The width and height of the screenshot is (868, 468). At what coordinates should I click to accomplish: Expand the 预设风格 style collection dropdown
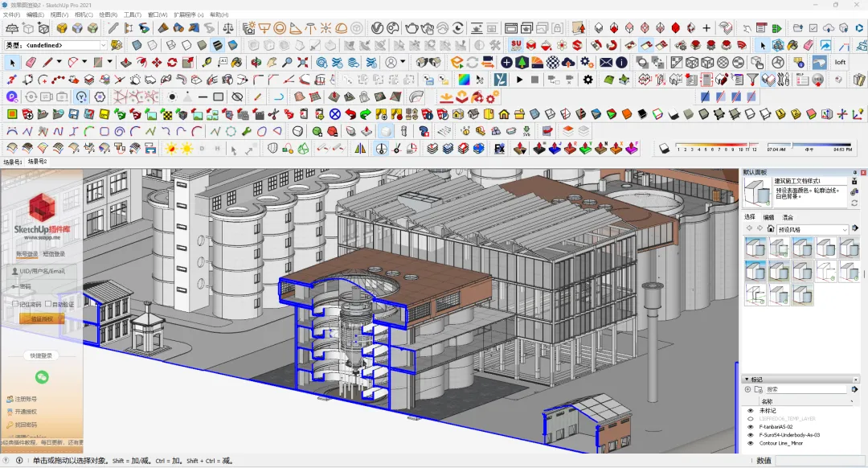coord(845,229)
